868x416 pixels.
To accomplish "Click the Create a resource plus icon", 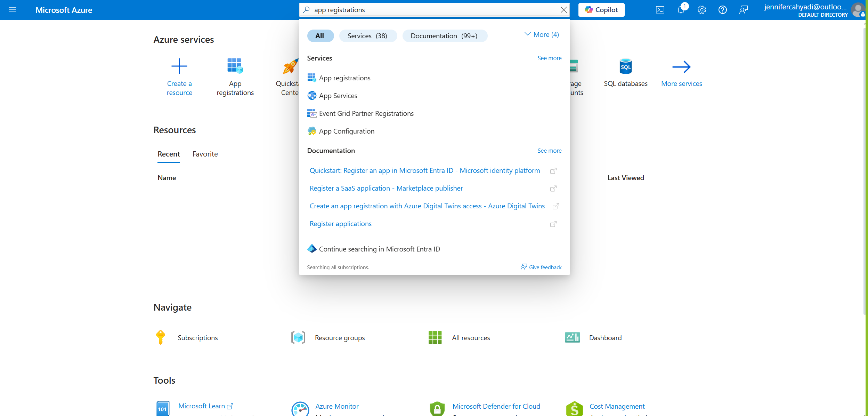I will [179, 66].
